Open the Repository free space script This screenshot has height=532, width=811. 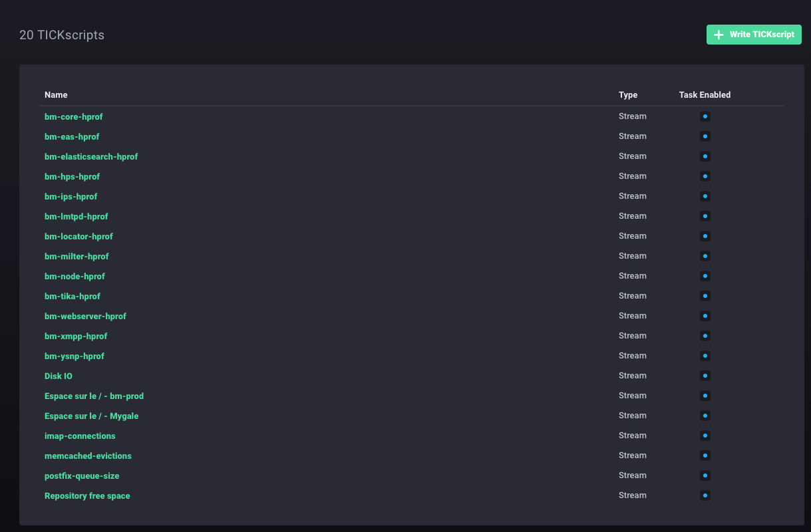[87, 495]
